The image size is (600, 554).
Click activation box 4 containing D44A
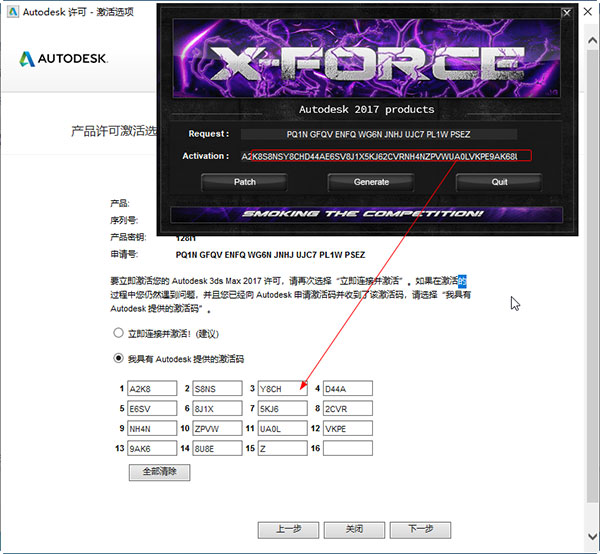coord(348,388)
